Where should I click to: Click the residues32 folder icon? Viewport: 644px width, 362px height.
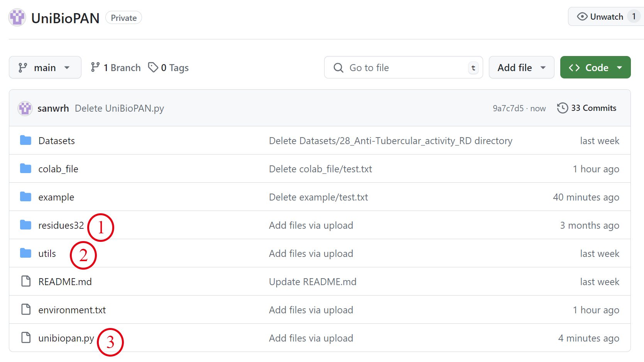[26, 225]
